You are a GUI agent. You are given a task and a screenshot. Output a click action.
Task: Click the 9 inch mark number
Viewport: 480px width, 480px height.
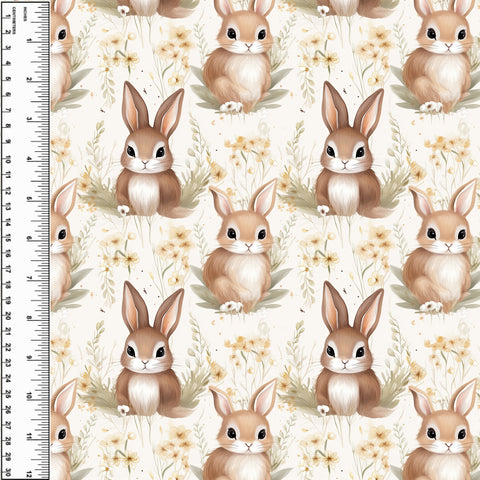[29, 358]
